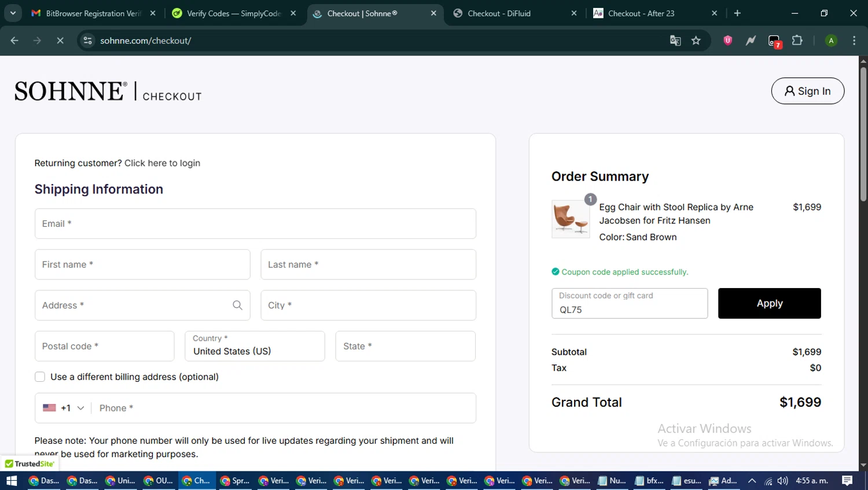Open the 'bfx...' Notepad taskbar item
Viewport: 868px width, 490px height.
[649, 481]
